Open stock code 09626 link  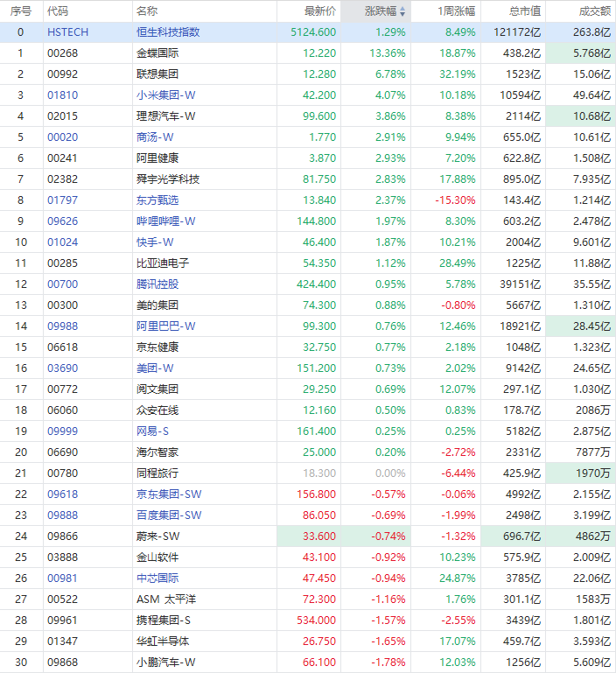63,221
